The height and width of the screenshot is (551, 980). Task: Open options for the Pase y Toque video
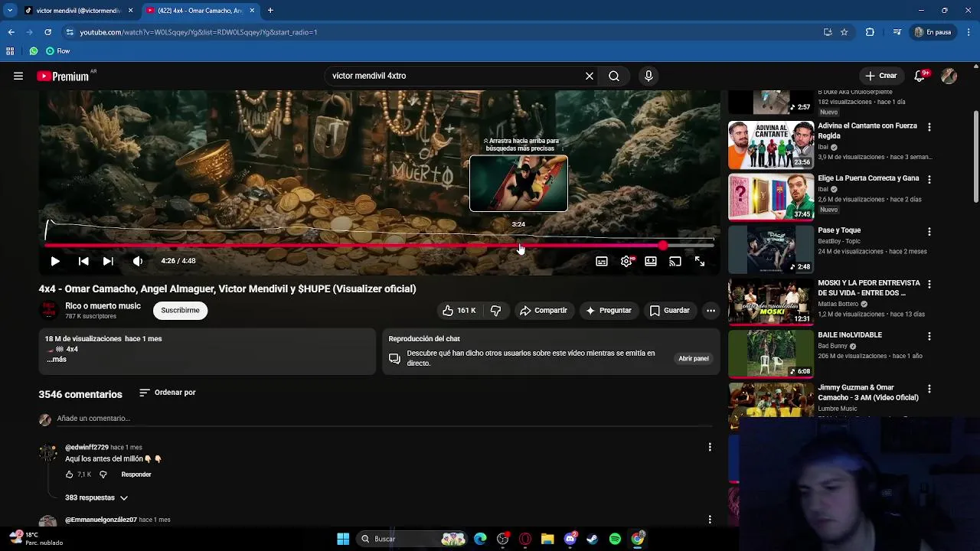tap(929, 231)
